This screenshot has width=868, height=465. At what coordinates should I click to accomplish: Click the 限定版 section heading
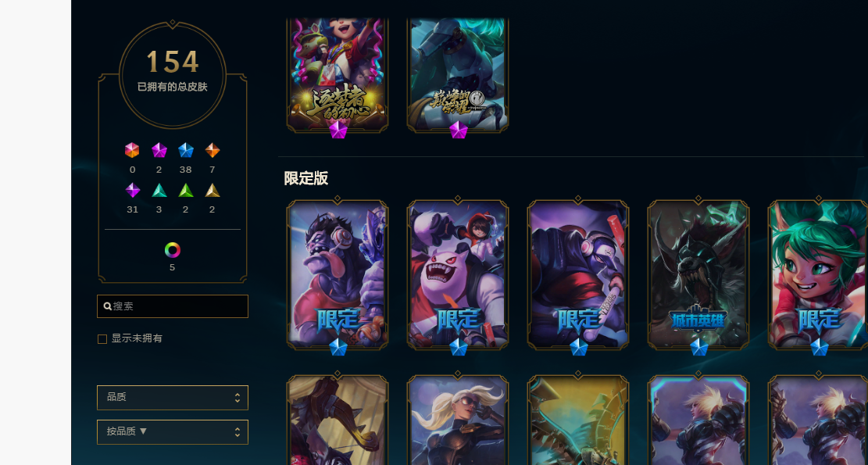(x=306, y=178)
